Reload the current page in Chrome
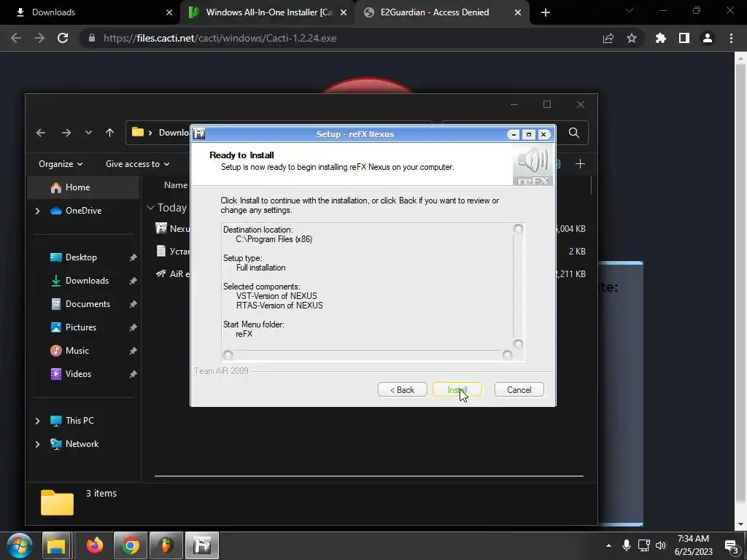The width and height of the screenshot is (747, 560). point(63,38)
